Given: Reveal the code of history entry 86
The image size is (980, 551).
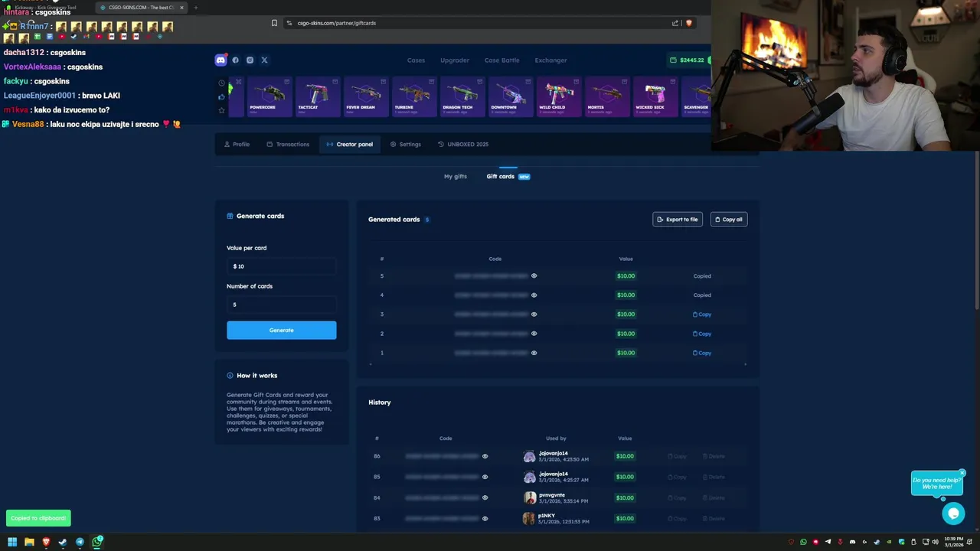Looking at the screenshot, I should pos(485,456).
